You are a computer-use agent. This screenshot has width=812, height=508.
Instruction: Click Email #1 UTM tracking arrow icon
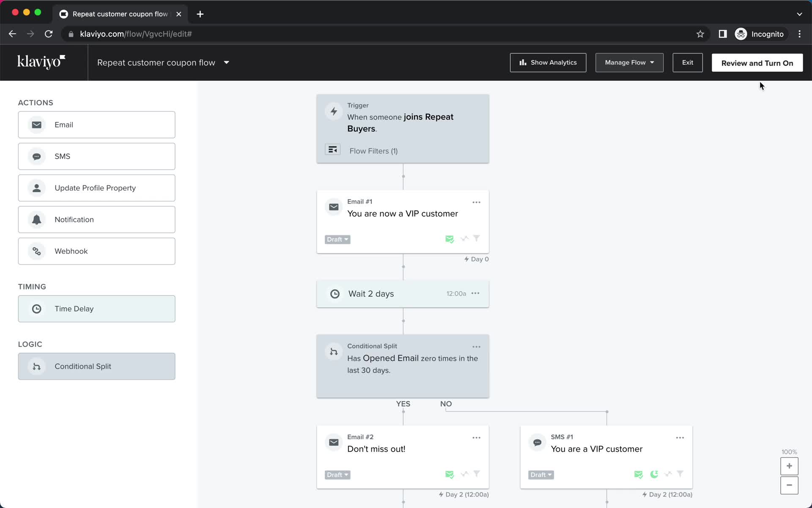(464, 239)
